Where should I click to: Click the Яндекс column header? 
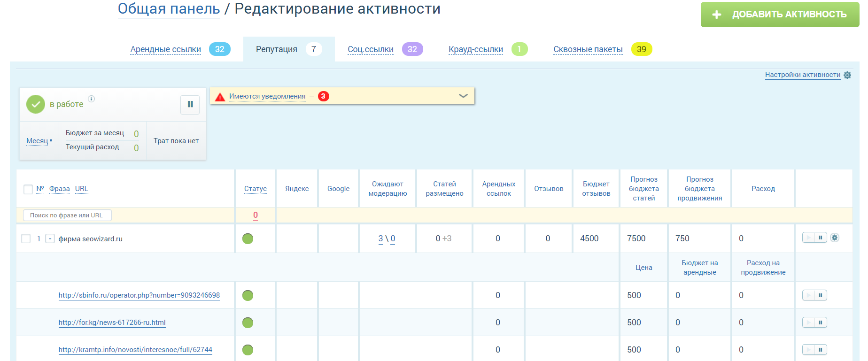297,189
